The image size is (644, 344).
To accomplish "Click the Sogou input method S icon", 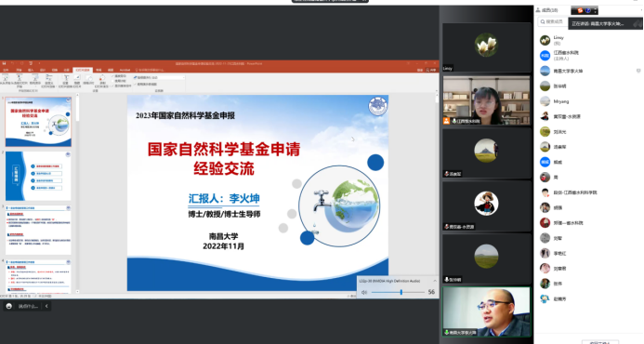I will [580, 10].
